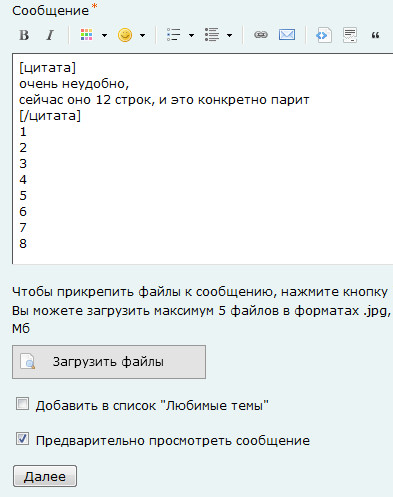The width and height of the screenshot is (393, 497).
Task: Insert a bulleted list icon
Action: [x=173, y=35]
